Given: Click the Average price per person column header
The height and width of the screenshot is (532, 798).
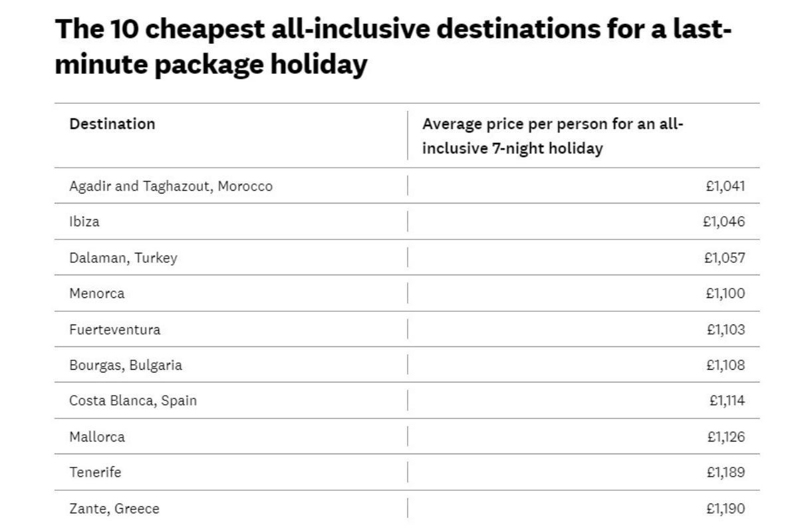Looking at the screenshot, I should click(x=553, y=136).
